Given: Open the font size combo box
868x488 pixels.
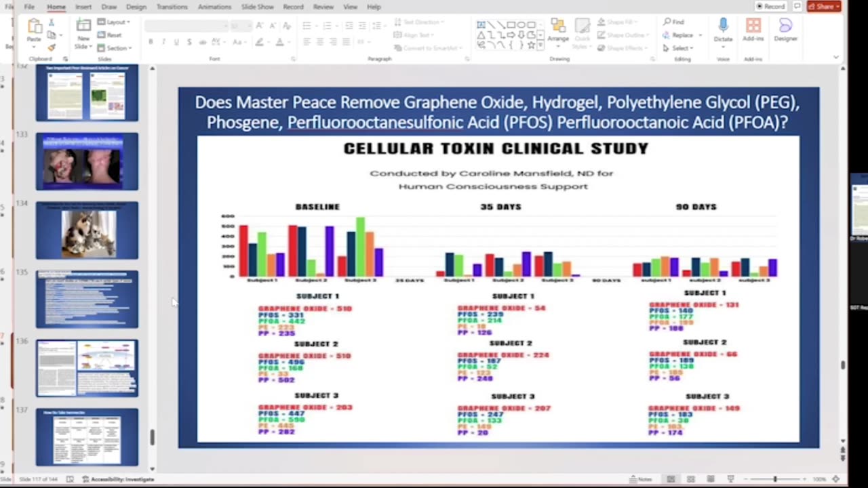Looking at the screenshot, I should [x=240, y=26].
